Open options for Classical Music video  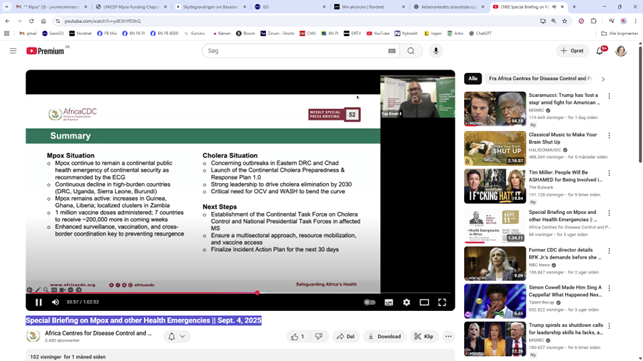tap(609, 135)
